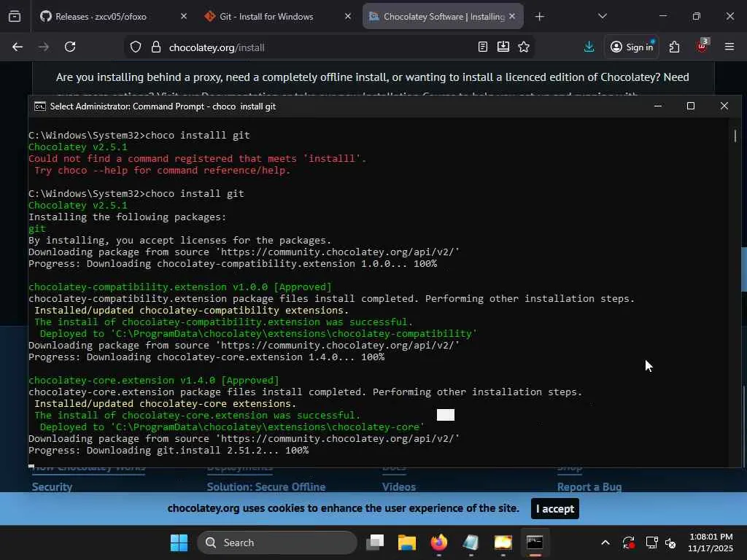Close the Command Prompt window
This screenshot has height=560, width=747.
[x=724, y=106]
